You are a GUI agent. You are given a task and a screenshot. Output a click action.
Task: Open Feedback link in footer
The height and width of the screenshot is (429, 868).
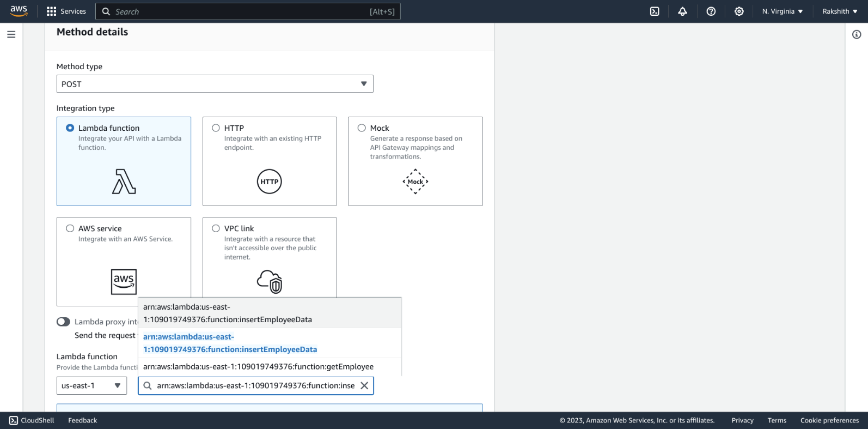coord(82,420)
